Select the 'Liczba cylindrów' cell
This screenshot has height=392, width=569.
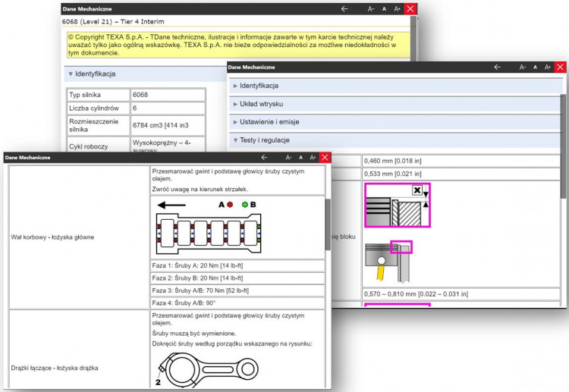99,108
